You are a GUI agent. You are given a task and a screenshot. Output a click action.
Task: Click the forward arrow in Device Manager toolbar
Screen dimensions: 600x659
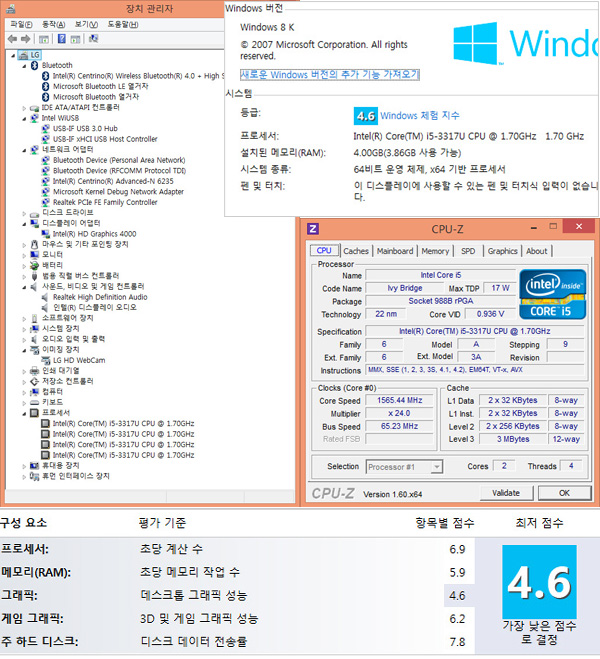tap(26, 39)
